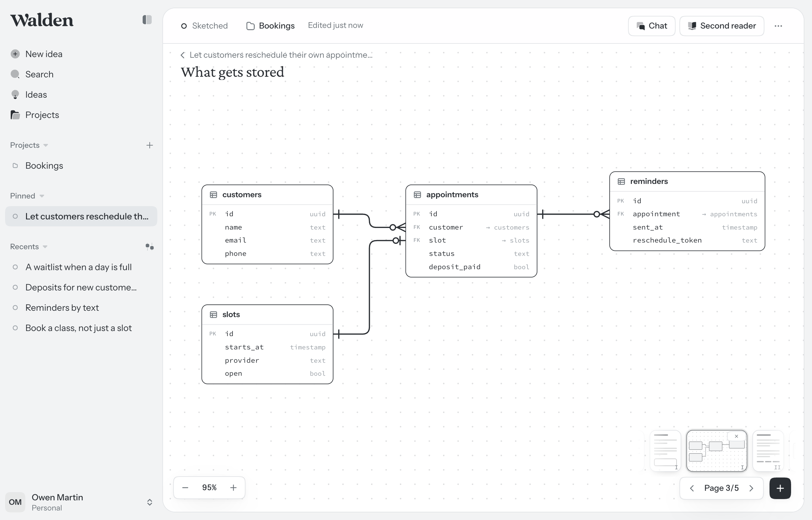Click the Recents filter icon
812x520 pixels.
coord(150,246)
